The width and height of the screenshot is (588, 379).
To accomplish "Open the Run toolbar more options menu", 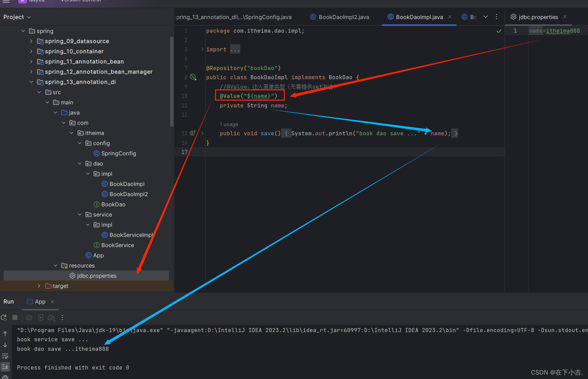I will click(62, 317).
